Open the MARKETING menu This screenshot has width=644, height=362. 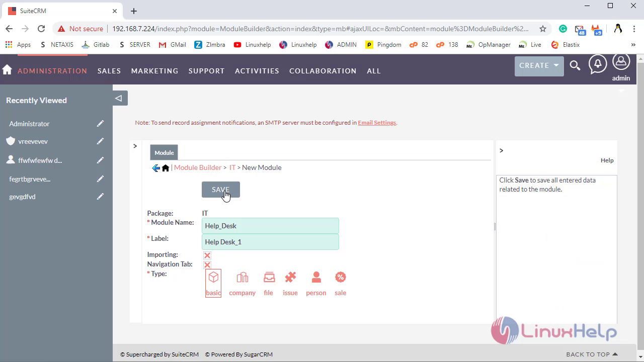click(155, 71)
